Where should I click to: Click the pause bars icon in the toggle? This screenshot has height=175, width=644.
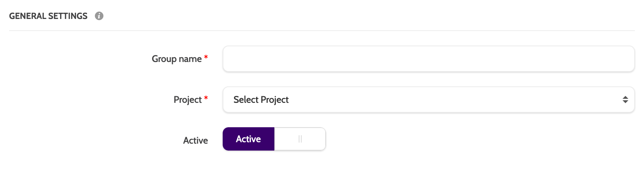coord(300,139)
